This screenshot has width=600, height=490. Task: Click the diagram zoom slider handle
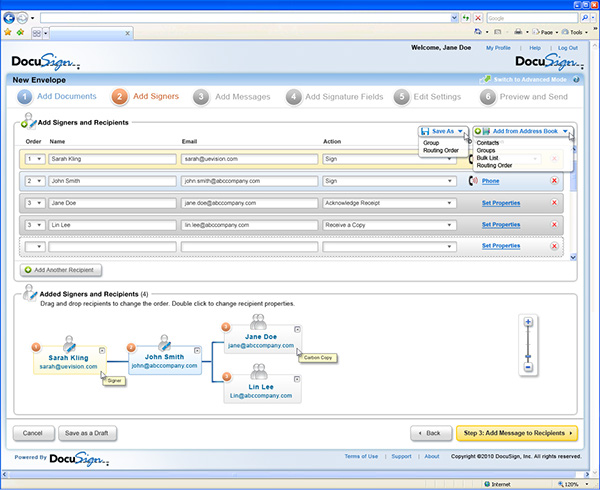pyautogui.click(x=528, y=357)
